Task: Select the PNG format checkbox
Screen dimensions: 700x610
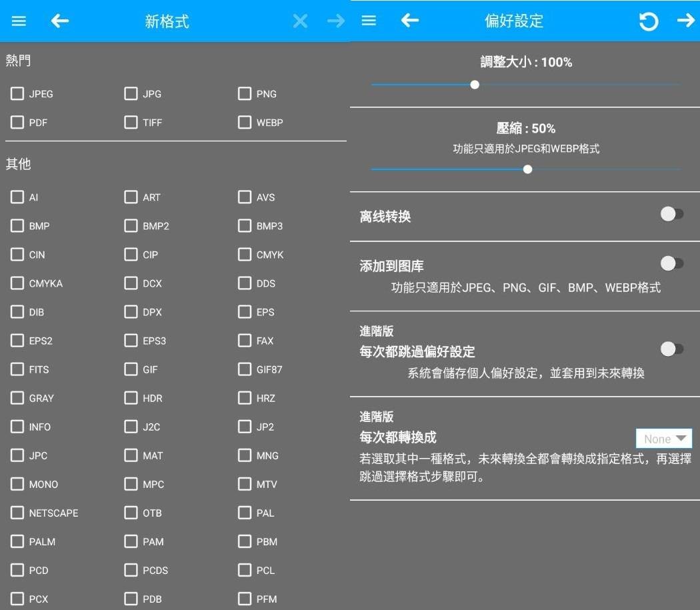Action: (245, 94)
